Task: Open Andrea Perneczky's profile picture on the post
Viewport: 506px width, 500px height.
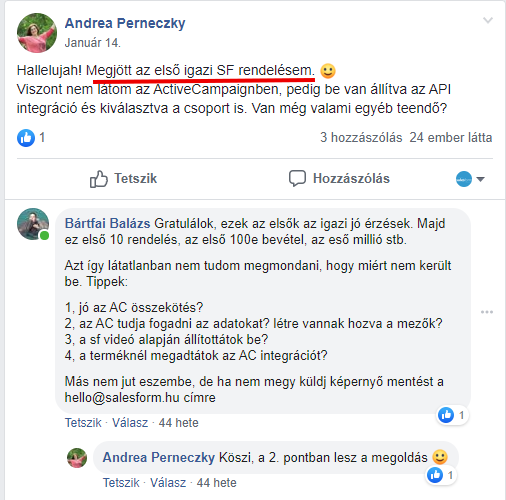Action: (37, 33)
